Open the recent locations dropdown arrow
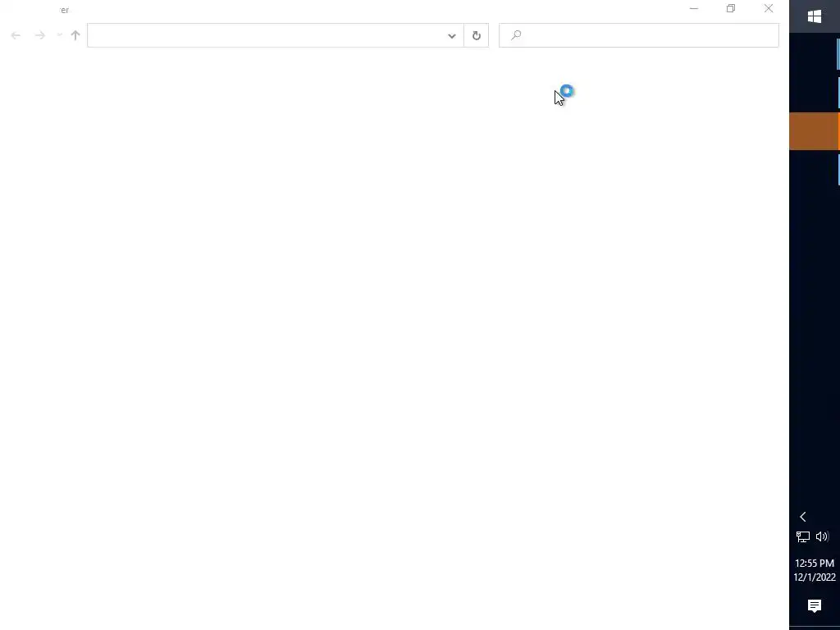Screen dimensions: 840x630 (59, 35)
